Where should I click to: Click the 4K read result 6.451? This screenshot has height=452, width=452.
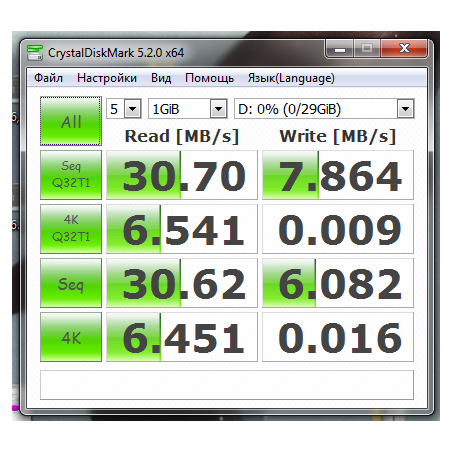pyautogui.click(x=182, y=337)
